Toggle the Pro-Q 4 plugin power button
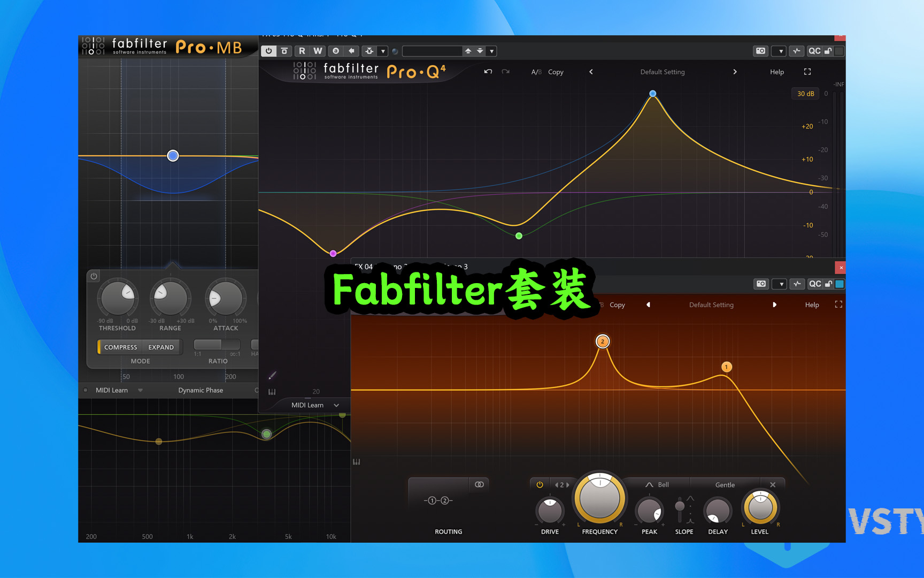Screen dimensions: 924x578 [x=268, y=51]
